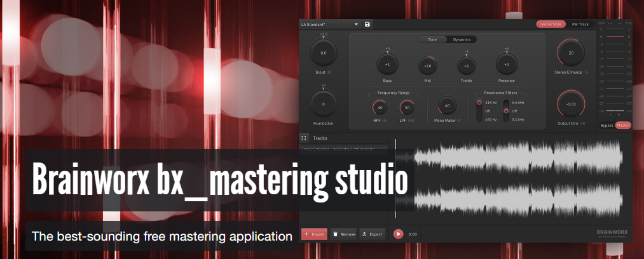This screenshot has height=259, width=644.
Task: Click the Tracks panel header
Action: pyautogui.click(x=344, y=138)
